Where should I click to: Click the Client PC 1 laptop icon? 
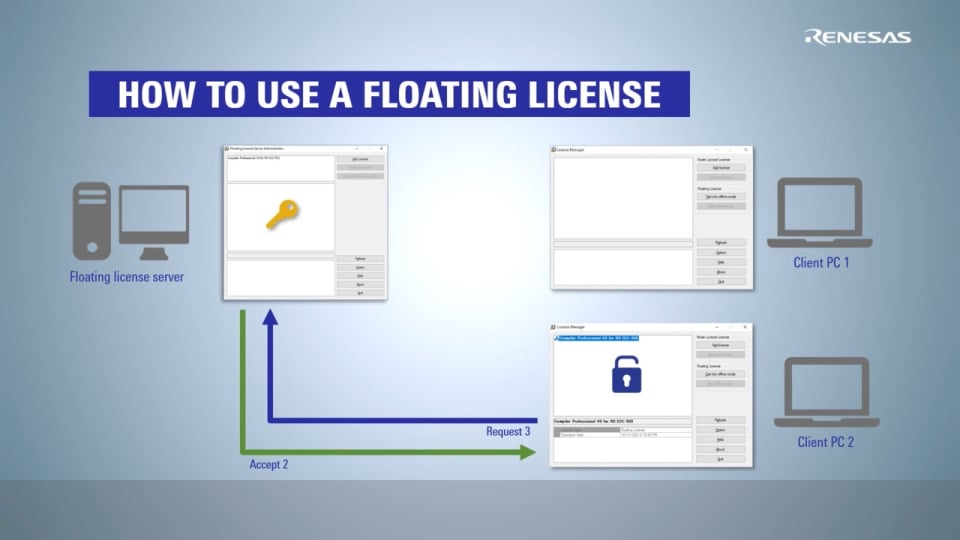click(819, 213)
